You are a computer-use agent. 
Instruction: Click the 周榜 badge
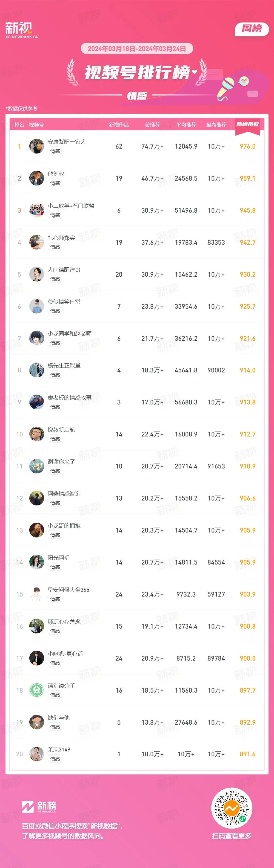[252, 29]
